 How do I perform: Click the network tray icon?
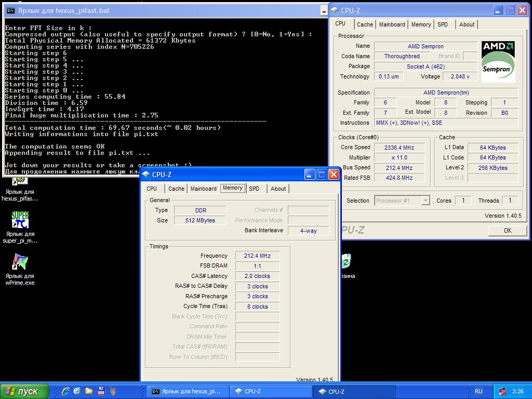click(502, 392)
